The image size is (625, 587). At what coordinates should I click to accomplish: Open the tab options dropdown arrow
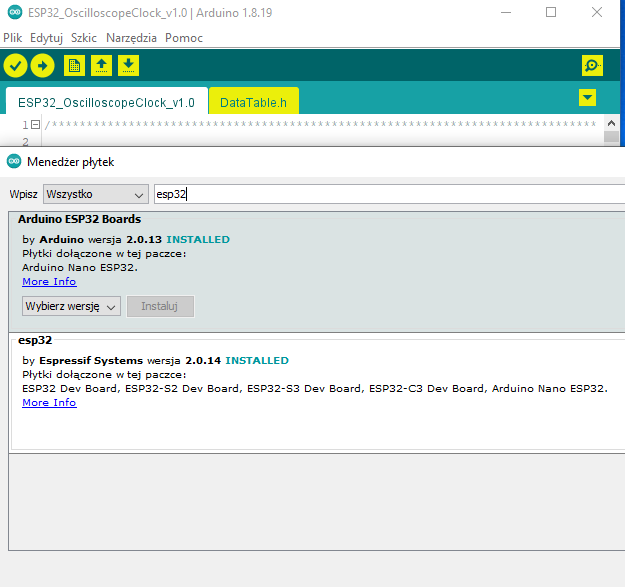point(587,98)
